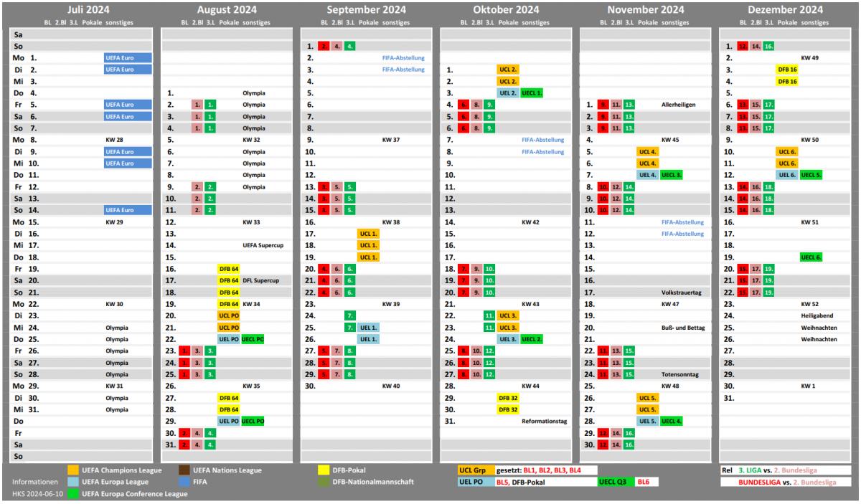Click the orange UEFA Champions League legend swatch
Image resolution: width=861 pixels, height=504 pixels.
tap(73, 470)
